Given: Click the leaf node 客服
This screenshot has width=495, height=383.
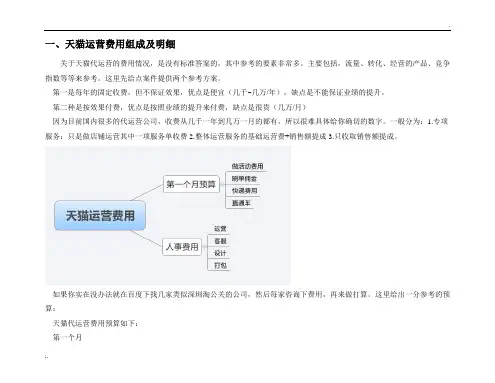Looking at the screenshot, I should tap(220, 241).
